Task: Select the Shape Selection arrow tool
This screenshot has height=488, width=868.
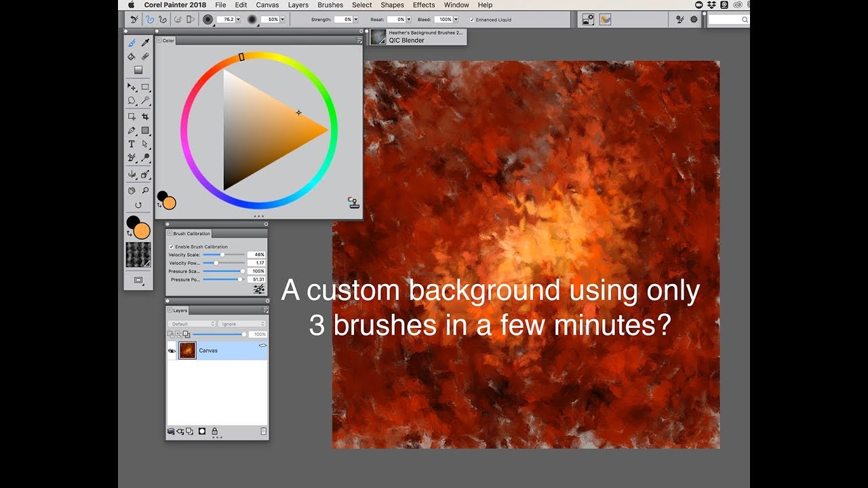Action: [145, 144]
